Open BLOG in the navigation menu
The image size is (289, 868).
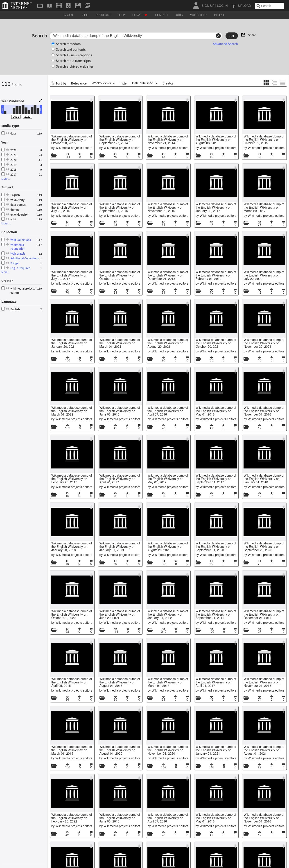coord(84,15)
